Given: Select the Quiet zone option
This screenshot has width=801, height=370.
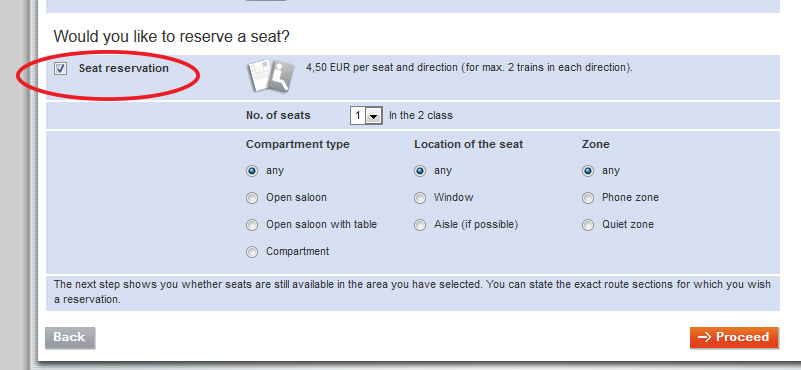Looking at the screenshot, I should click(588, 225).
